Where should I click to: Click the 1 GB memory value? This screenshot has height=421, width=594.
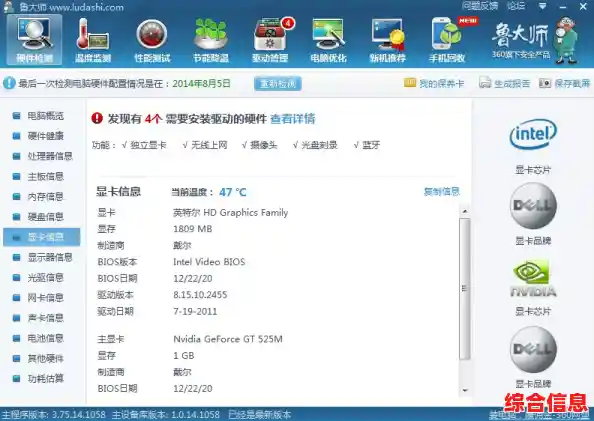184,355
